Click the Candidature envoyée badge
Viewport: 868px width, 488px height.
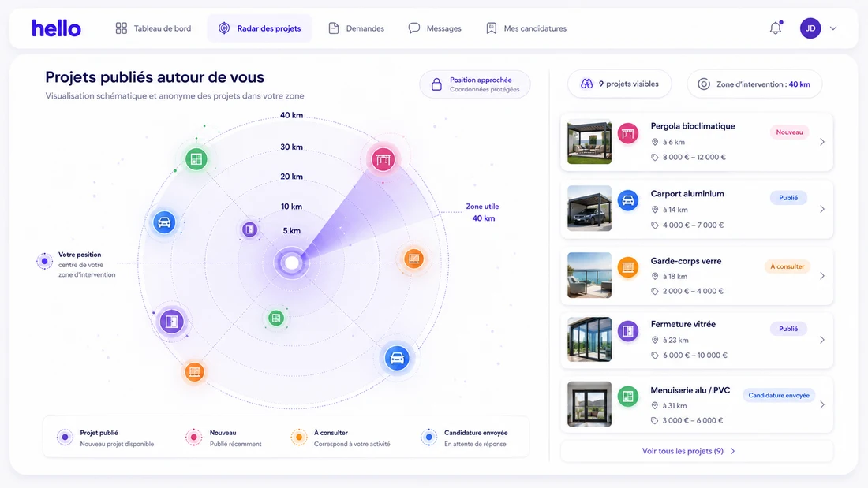click(x=778, y=395)
